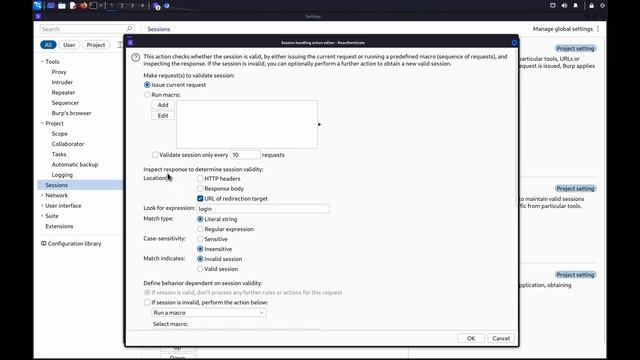Click the Burp icon in Settings title bar
This screenshot has width=640, height=360.
click(x=38, y=16)
